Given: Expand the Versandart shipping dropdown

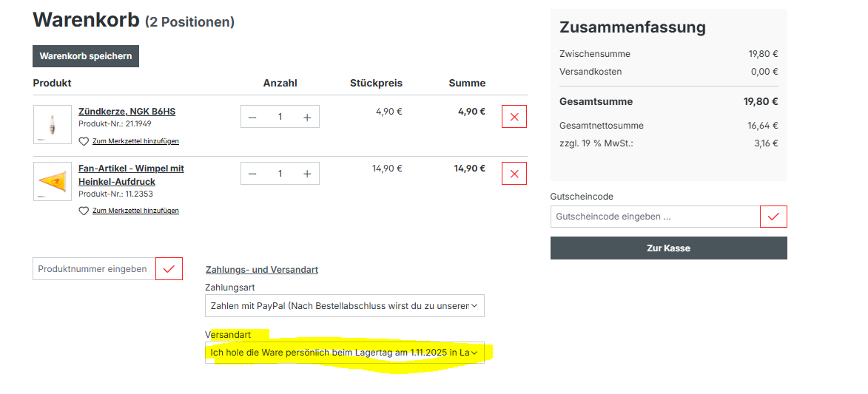Looking at the screenshot, I should [344, 353].
